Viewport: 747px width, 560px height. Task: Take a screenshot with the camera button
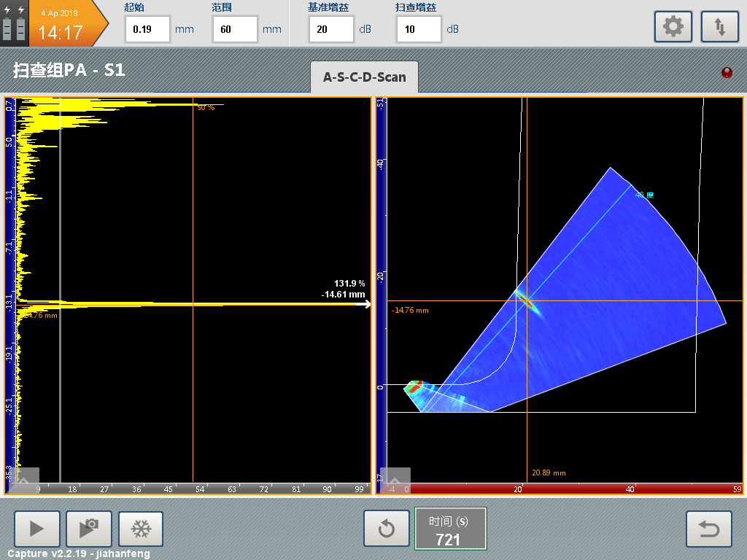click(x=89, y=529)
